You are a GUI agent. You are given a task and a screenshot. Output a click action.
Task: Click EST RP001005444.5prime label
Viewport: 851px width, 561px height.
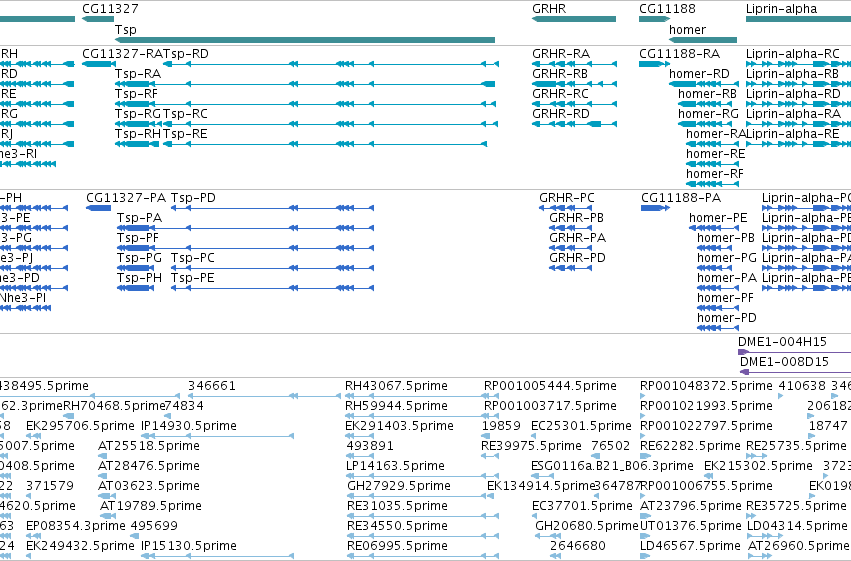550,386
